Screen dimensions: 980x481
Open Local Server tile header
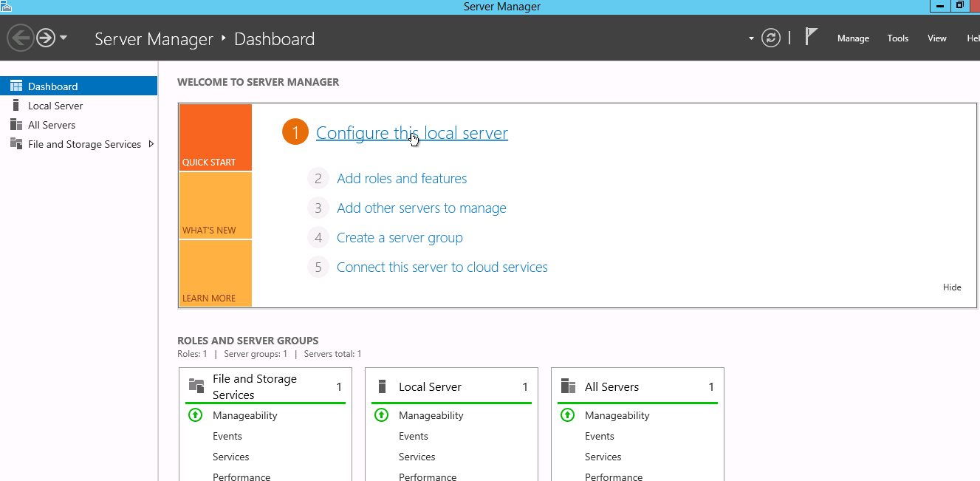pyautogui.click(x=452, y=386)
